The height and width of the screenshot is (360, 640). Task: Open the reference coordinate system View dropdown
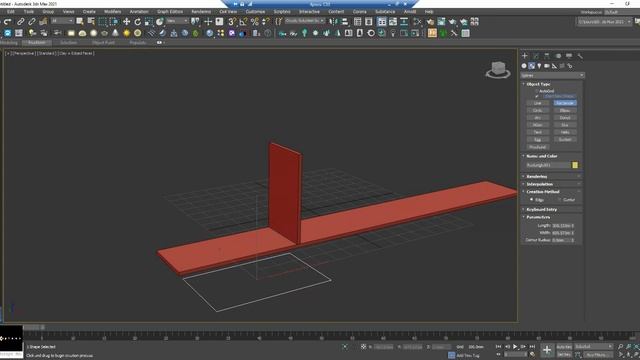coord(177,21)
